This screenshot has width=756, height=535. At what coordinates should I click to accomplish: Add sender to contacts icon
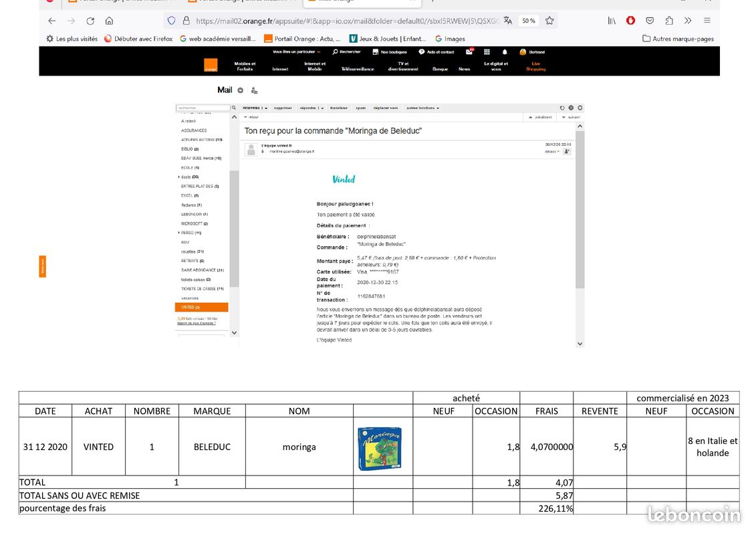[x=567, y=152]
